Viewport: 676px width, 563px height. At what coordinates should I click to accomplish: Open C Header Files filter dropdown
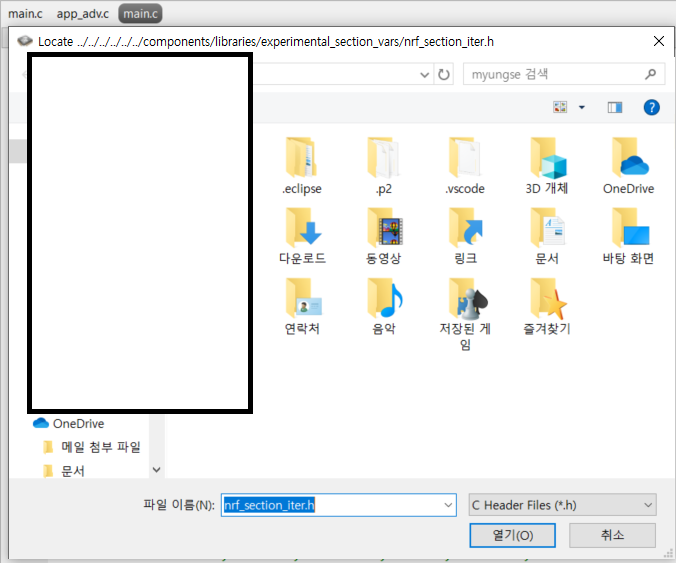pos(562,505)
